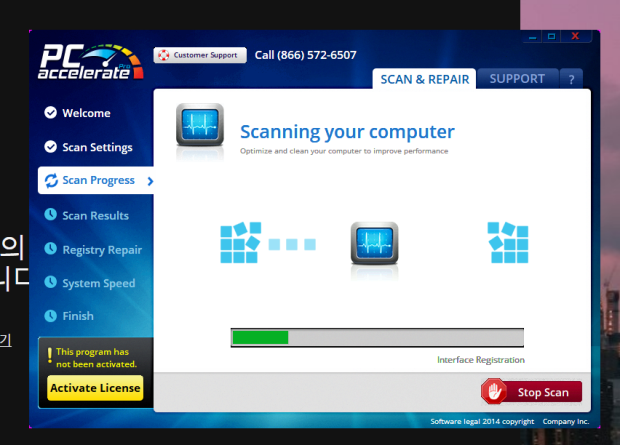Click the Scan Progress refresh arrows icon

(x=51, y=181)
